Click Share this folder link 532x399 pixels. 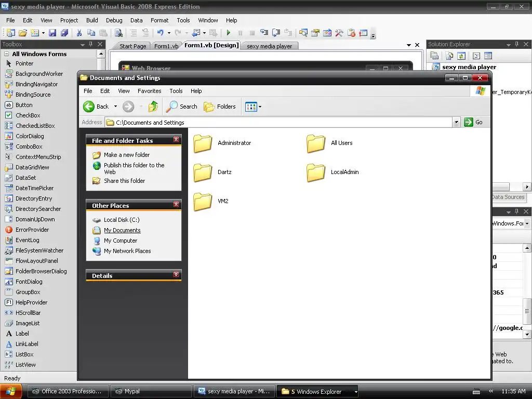pyautogui.click(x=124, y=181)
